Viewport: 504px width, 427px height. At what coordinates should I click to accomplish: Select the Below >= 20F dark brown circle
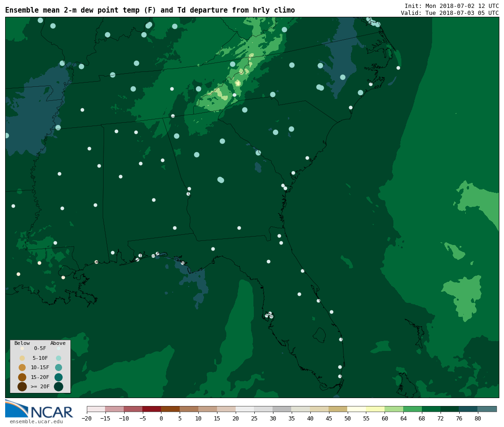coord(22,386)
